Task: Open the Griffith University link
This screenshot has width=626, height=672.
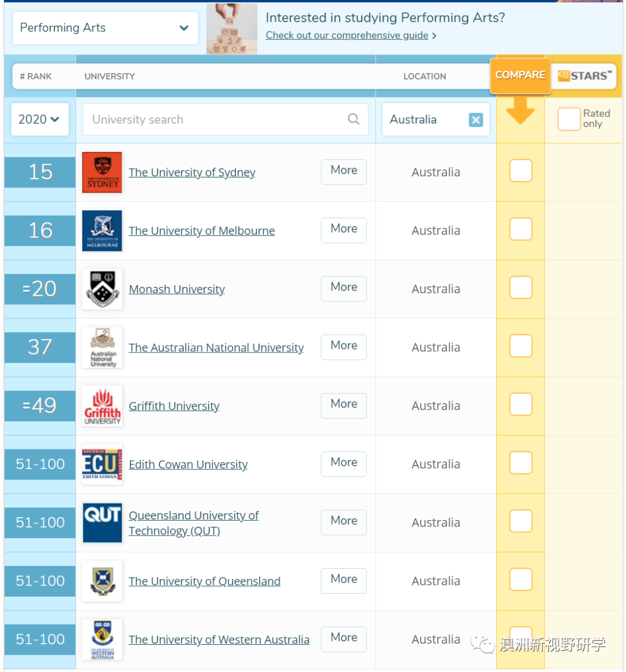Action: coord(174,406)
